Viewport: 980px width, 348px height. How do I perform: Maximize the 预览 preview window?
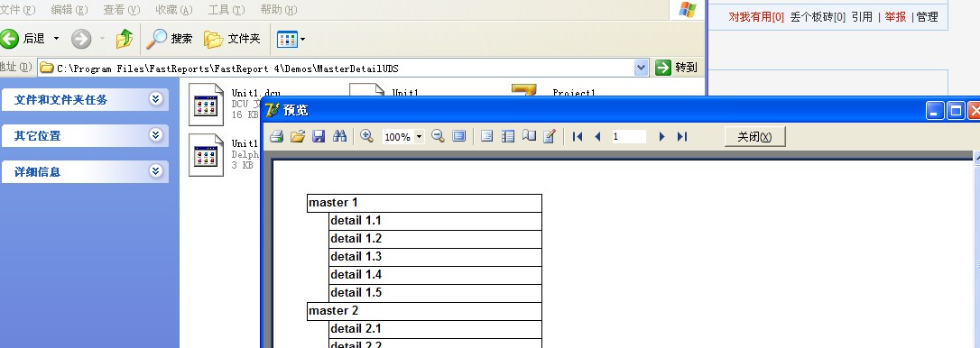[956, 111]
